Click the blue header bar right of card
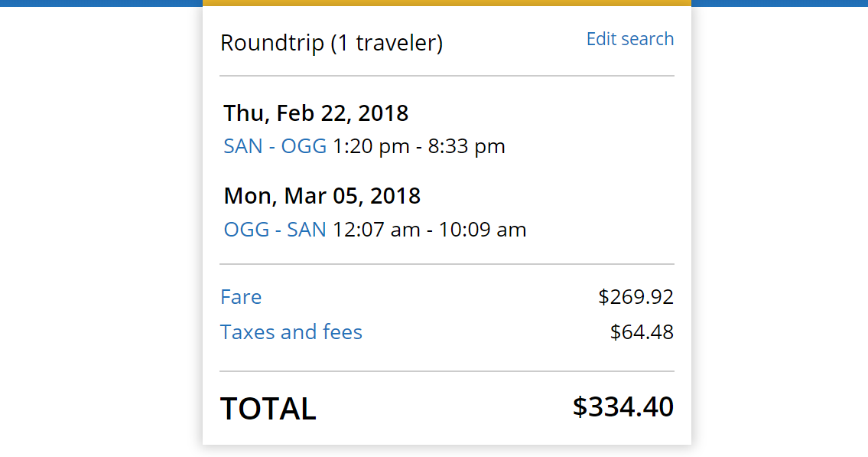Screen dimensions: 868x457 (779, 3)
